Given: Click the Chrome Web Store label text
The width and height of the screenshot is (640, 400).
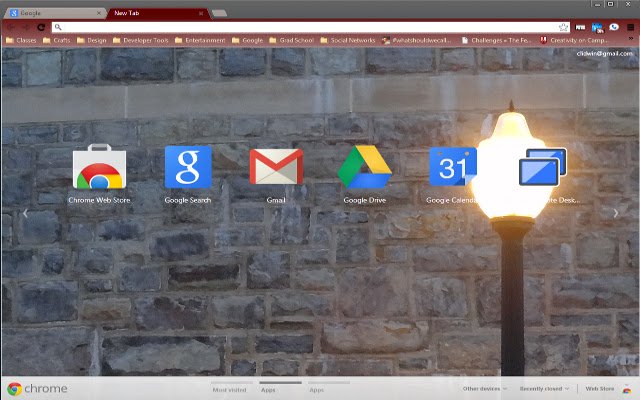Looking at the screenshot, I should [99, 200].
